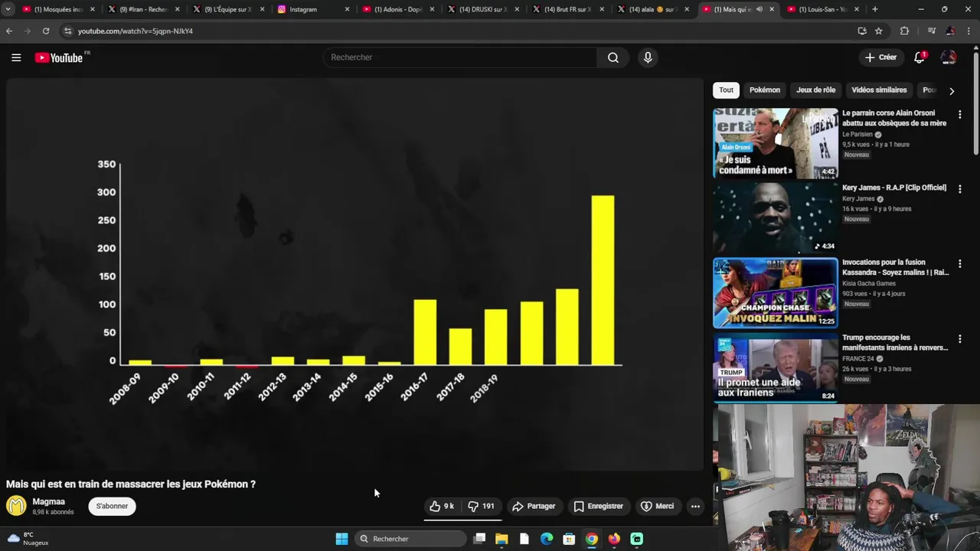Click the "Merci" thanks button
The image size is (980, 551).
point(658,506)
